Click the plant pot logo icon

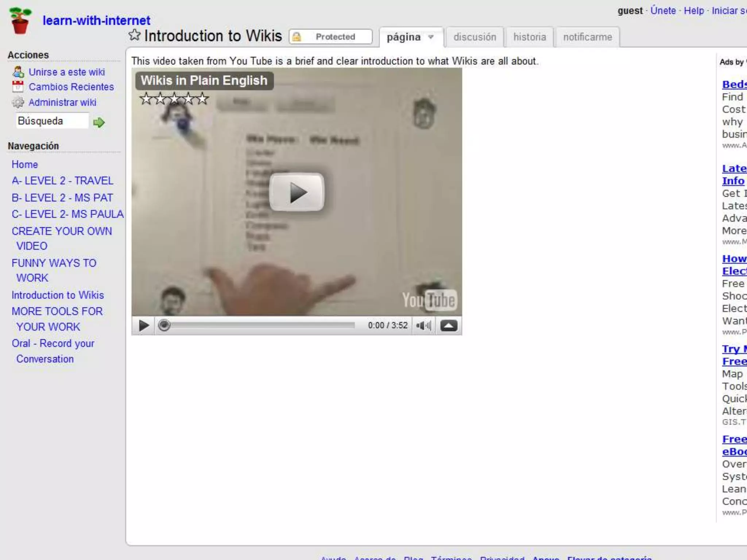pos(20,21)
